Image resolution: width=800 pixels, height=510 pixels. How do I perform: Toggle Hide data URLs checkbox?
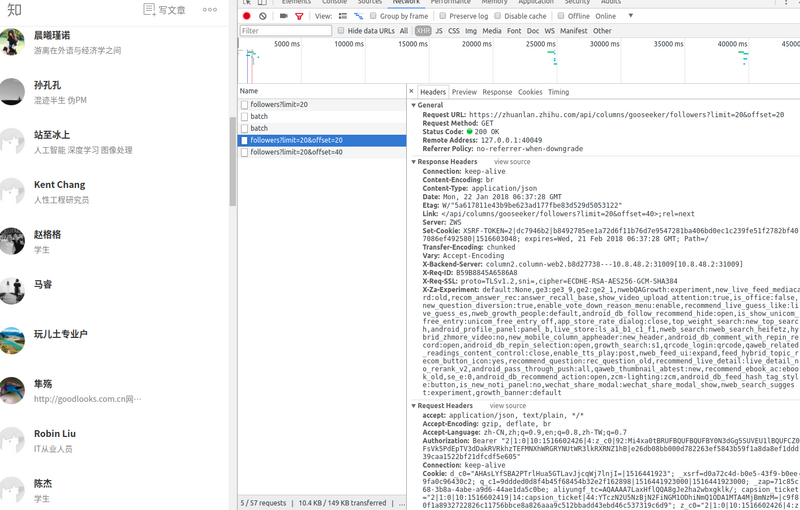click(341, 31)
